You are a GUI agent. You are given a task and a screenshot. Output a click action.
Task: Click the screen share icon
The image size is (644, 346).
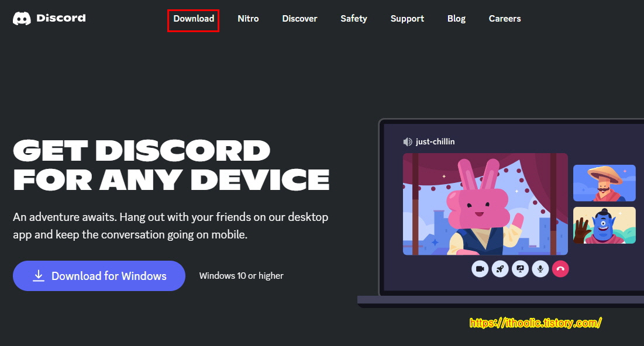click(x=520, y=269)
